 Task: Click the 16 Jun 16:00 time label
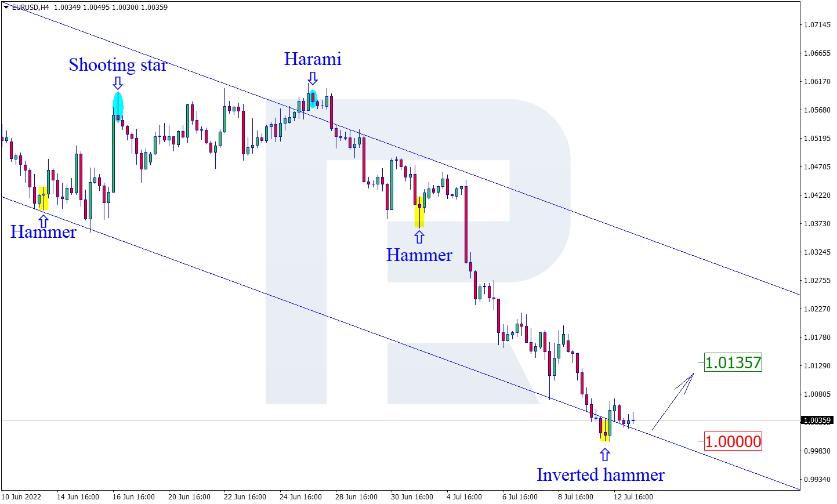coord(133,497)
